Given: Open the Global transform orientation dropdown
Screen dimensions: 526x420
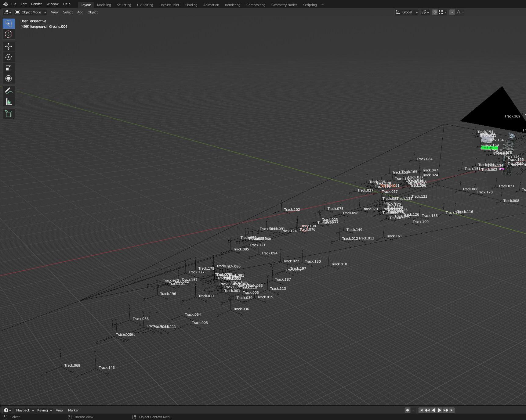Looking at the screenshot, I should tap(407, 12).
